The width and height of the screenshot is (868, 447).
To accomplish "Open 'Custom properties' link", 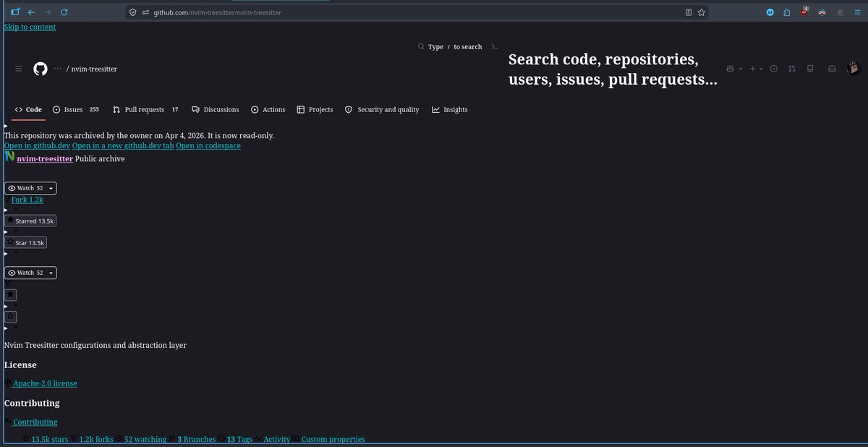I will pos(333,439).
